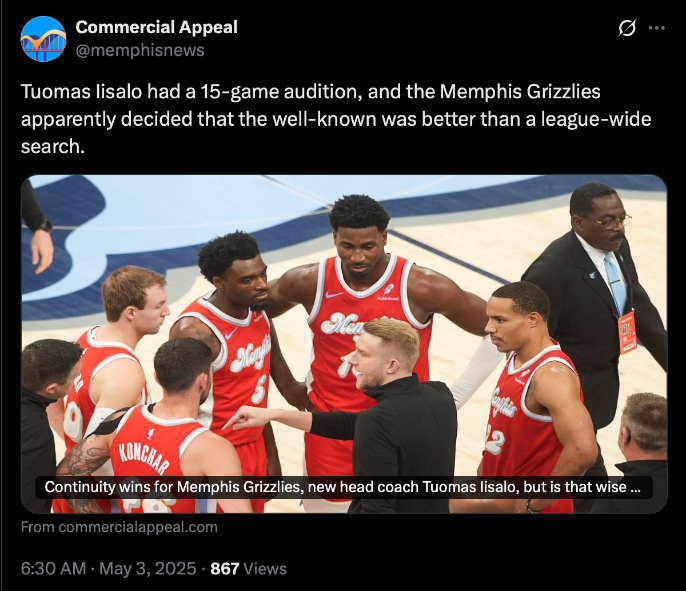Click the word 'search.' ending the tweet

pyautogui.click(x=52, y=147)
